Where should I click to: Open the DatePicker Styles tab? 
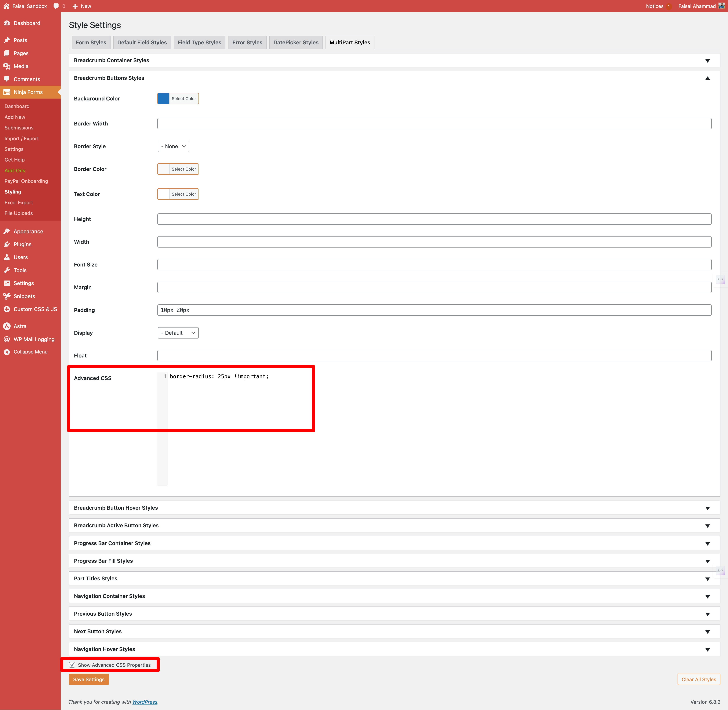point(296,42)
